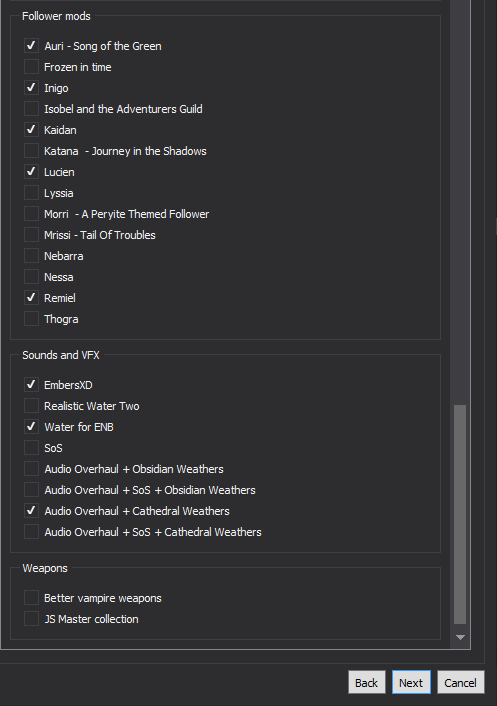
Task: Disable the Inigo follower mod
Action: pos(31,88)
